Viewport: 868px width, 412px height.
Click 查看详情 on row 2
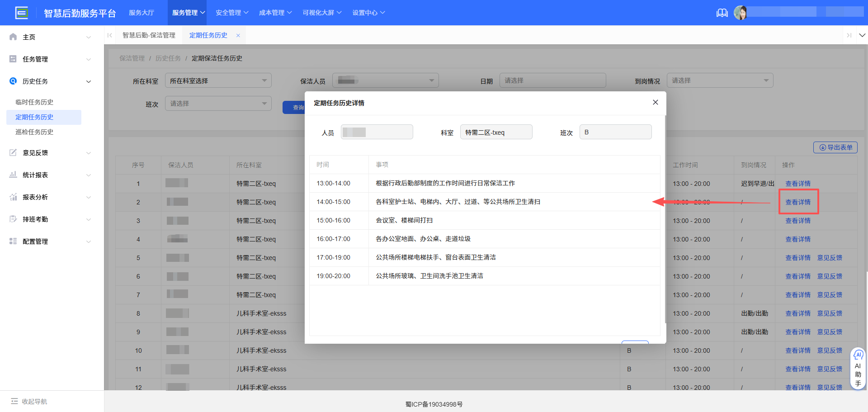(798, 202)
